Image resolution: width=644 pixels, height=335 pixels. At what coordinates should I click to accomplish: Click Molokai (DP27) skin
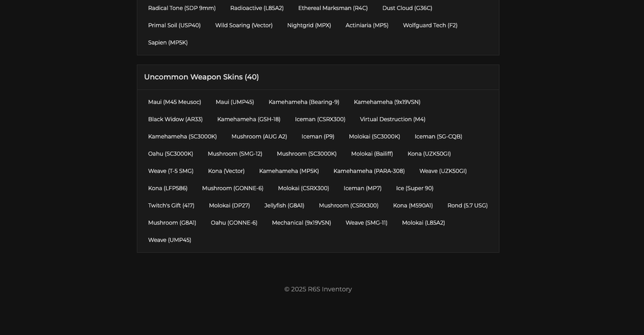point(229,206)
